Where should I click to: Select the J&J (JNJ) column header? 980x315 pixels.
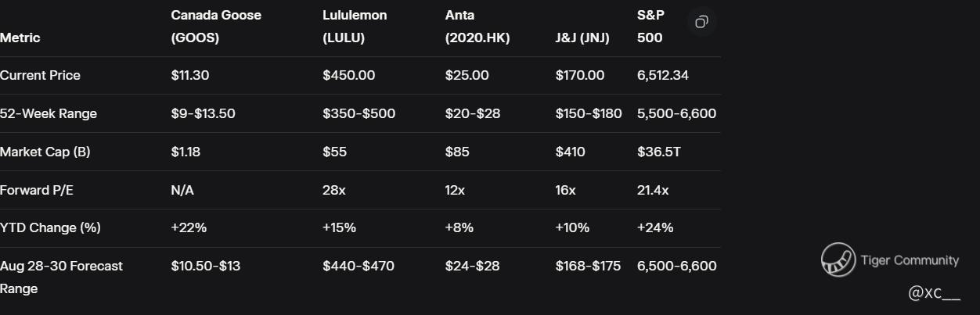click(582, 38)
